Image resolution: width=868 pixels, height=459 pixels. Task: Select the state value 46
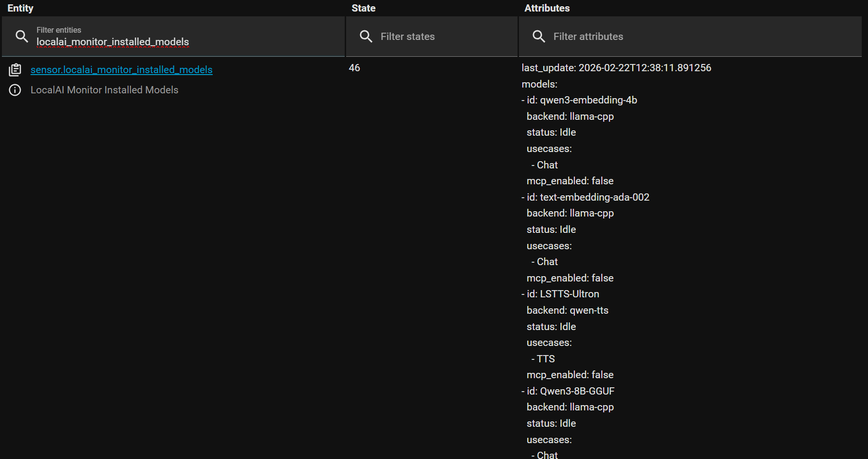tap(354, 68)
